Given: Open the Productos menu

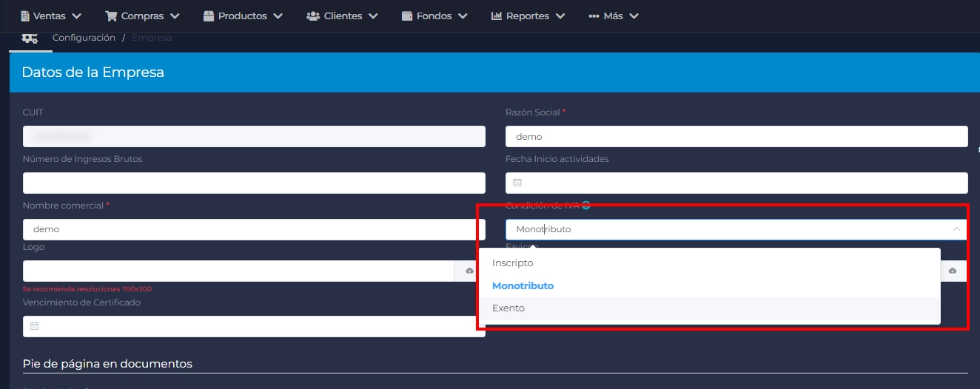Looking at the screenshot, I should coord(243,16).
